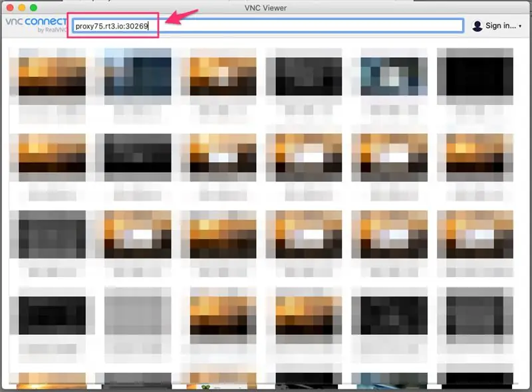This screenshot has width=532, height=392.
Task: Click the user avatar icon beside Sign in
Action: click(477, 26)
